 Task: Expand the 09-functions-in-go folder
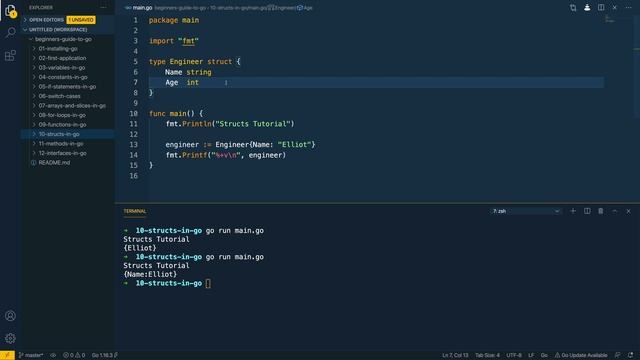[67, 124]
